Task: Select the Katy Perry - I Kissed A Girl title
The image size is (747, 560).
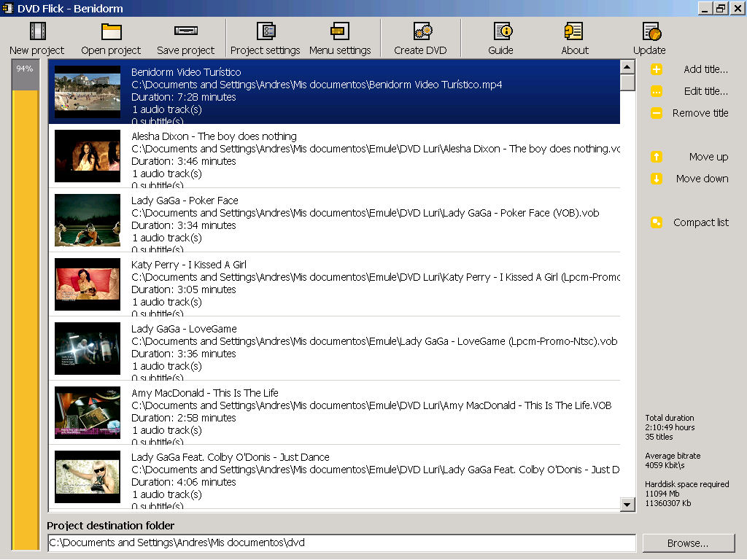Action: pos(189,265)
